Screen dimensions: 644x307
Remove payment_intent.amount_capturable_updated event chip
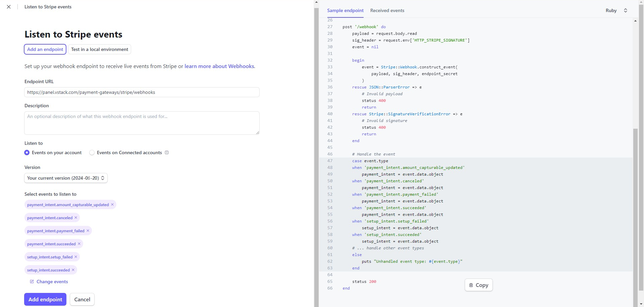click(112, 204)
